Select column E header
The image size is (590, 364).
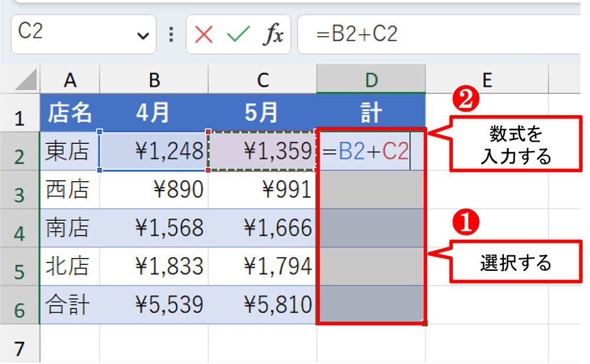click(x=487, y=80)
